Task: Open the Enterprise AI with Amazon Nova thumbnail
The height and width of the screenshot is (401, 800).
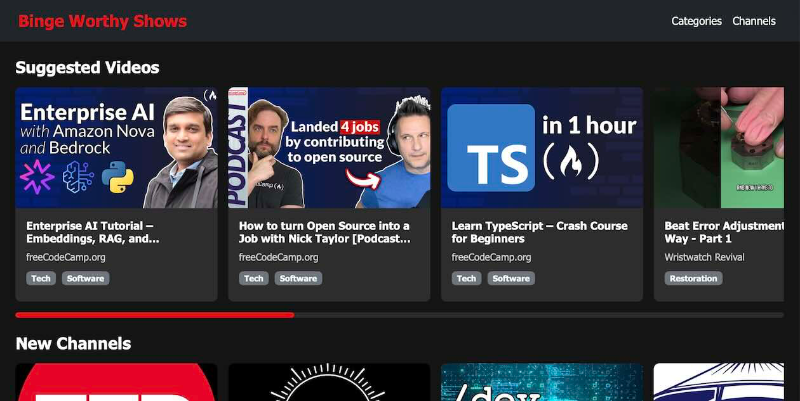Action: pyautogui.click(x=116, y=148)
